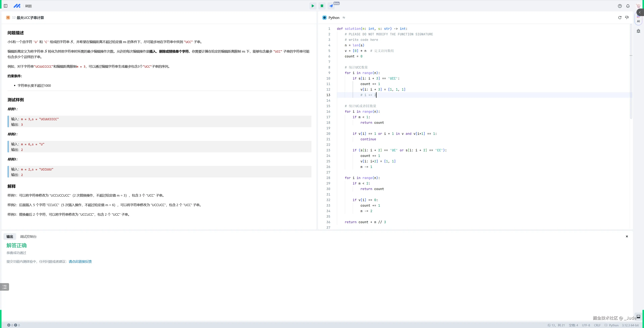Open help with the question mark icon
This screenshot has width=644, height=328.
(620, 6)
